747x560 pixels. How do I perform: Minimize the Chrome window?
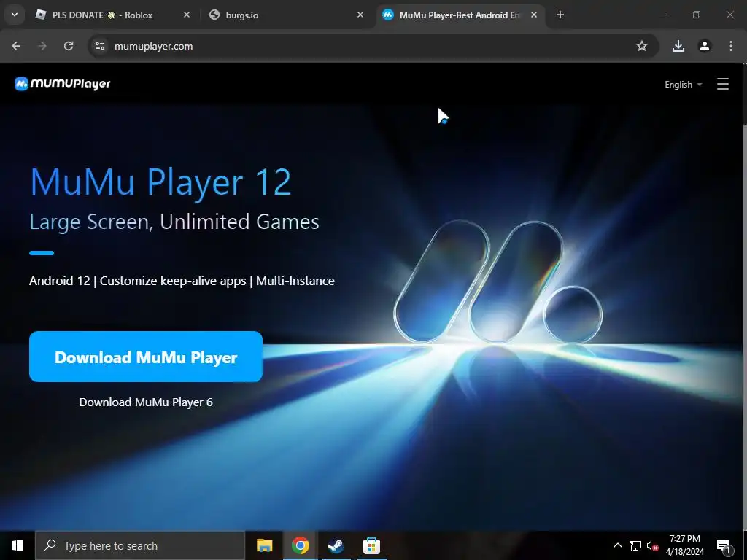[662, 15]
